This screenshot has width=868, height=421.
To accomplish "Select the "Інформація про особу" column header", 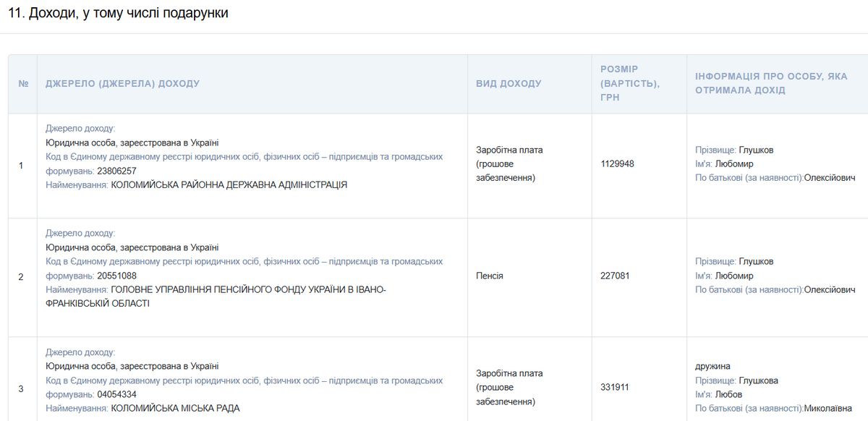I will tap(771, 83).
